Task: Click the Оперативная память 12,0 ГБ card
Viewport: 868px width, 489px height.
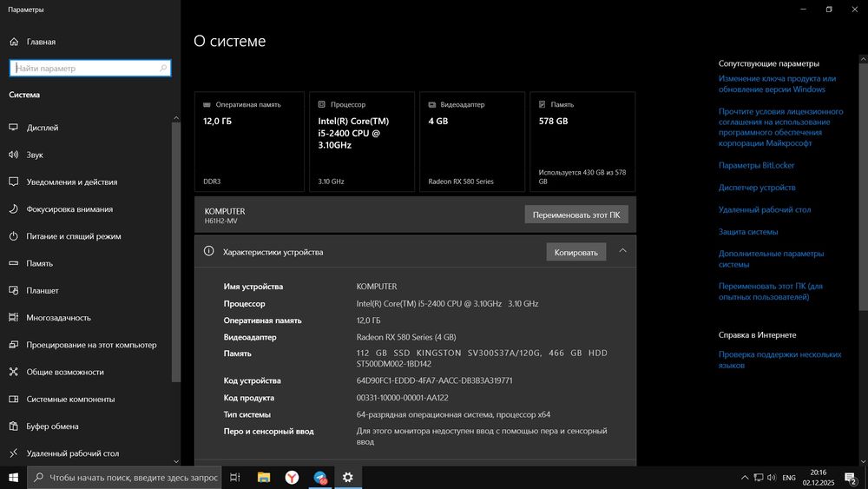Action: coord(249,142)
